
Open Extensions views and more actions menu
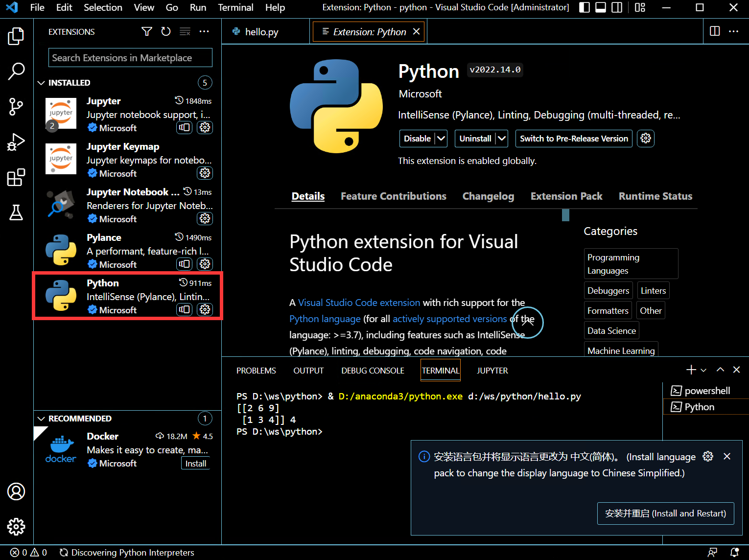click(204, 32)
